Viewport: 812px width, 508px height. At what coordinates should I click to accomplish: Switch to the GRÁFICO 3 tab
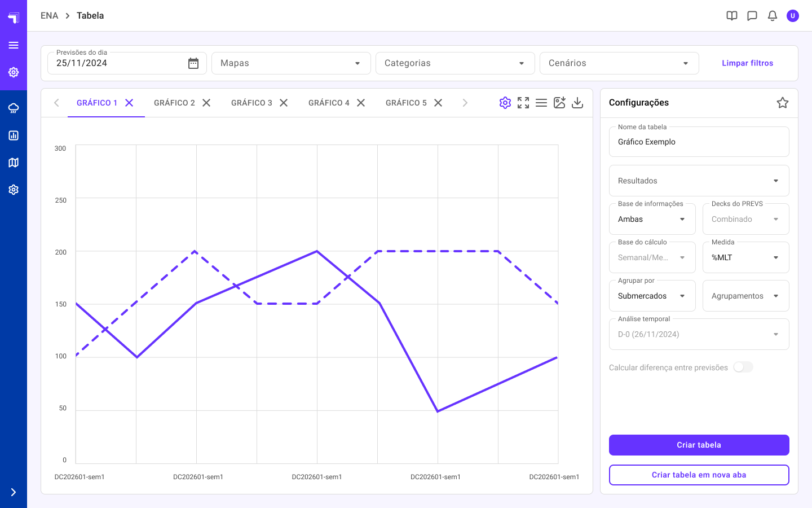tap(251, 103)
